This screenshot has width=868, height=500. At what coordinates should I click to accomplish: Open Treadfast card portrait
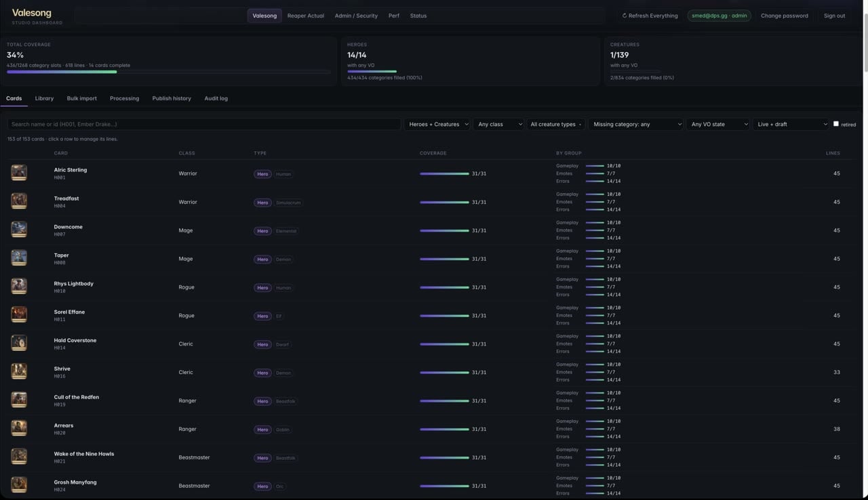click(x=19, y=201)
